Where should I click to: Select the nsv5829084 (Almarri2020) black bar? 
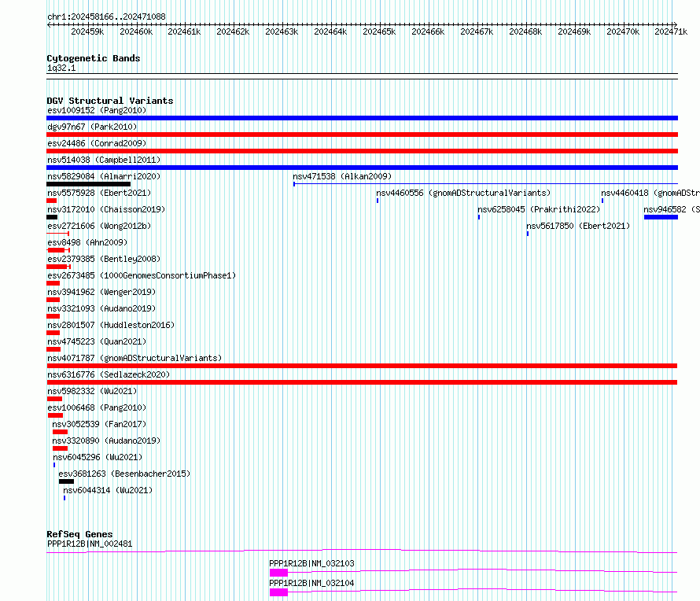88,184
